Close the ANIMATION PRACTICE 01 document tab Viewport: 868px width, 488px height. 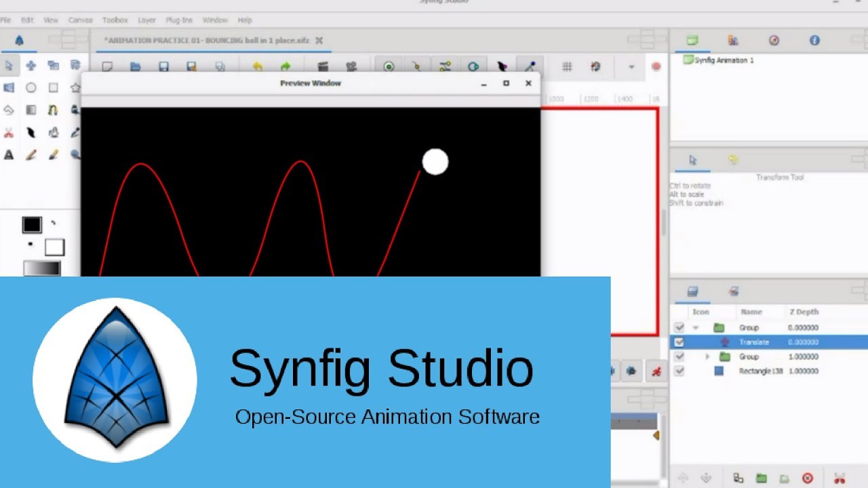(x=319, y=41)
